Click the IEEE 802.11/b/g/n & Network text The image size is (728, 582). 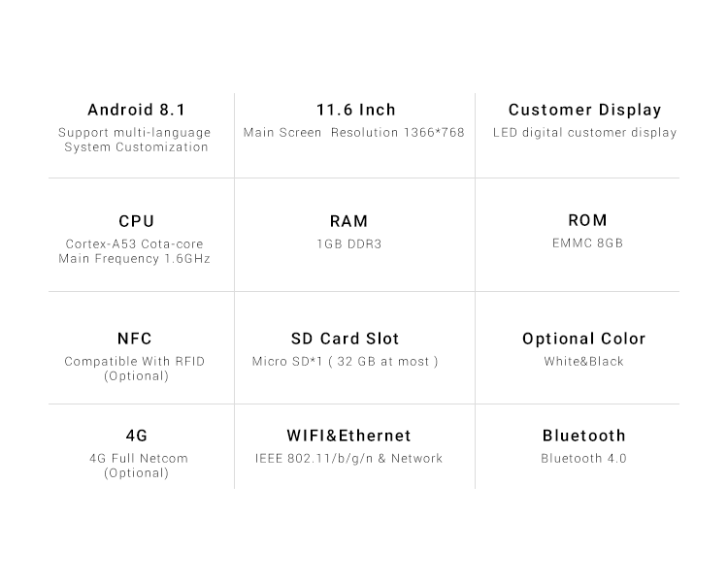click(348, 459)
